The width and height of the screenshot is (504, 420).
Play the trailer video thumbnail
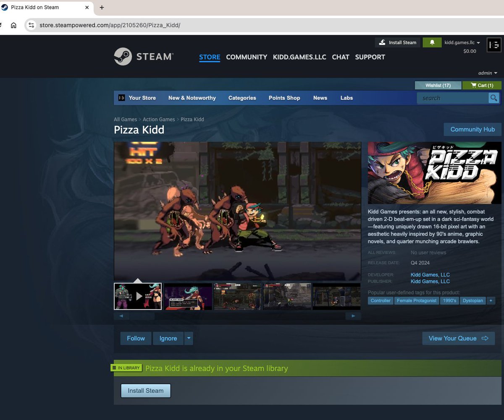point(138,296)
